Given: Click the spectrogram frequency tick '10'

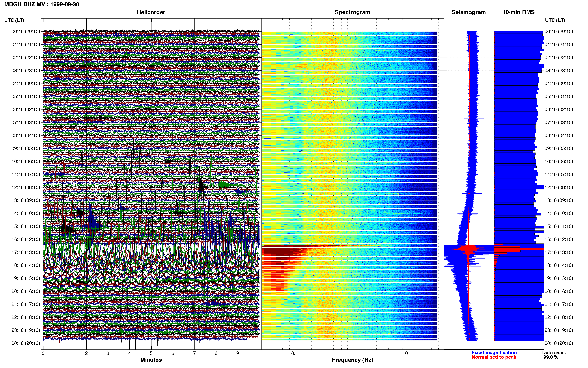Looking at the screenshot, I should 405,353.
